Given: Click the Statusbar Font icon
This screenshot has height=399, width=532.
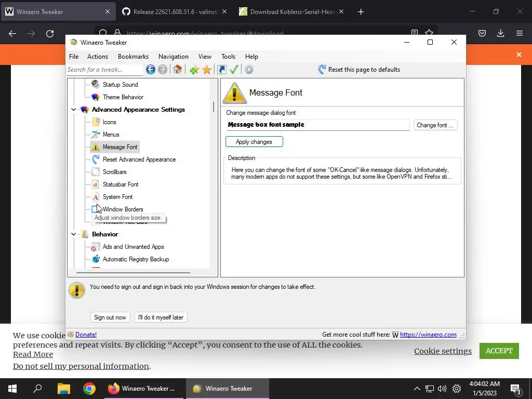Looking at the screenshot, I should [x=96, y=184].
